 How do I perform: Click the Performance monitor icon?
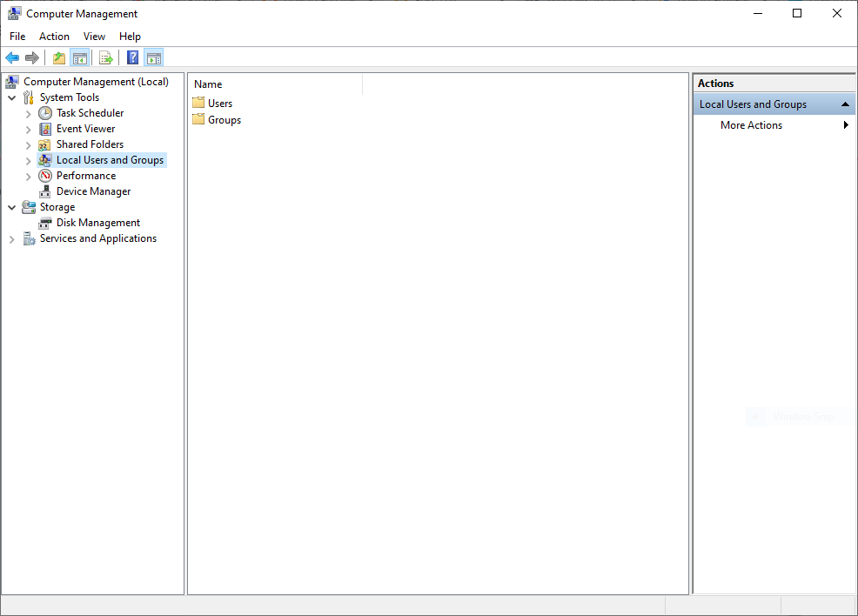tap(45, 176)
